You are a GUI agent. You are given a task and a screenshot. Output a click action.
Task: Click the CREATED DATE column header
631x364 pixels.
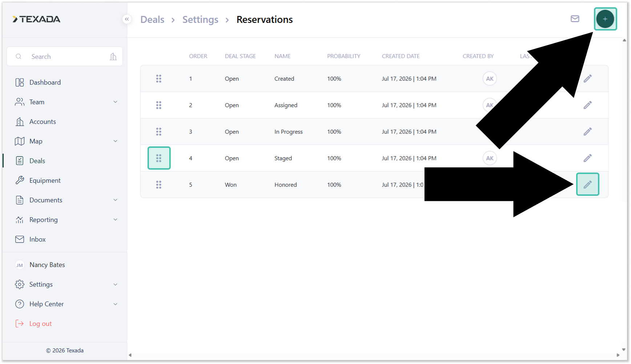(401, 56)
